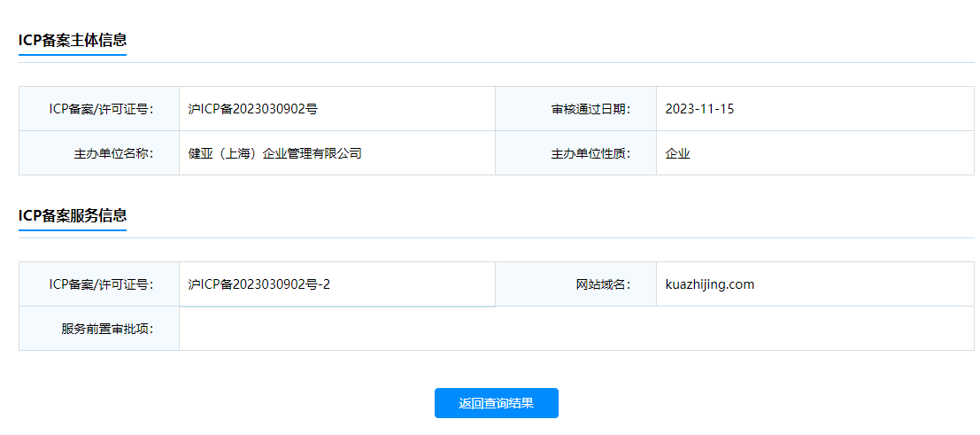Screen dimensions: 980x435
Task: Click the 主办单位名称 label cell
Action: click(x=99, y=153)
